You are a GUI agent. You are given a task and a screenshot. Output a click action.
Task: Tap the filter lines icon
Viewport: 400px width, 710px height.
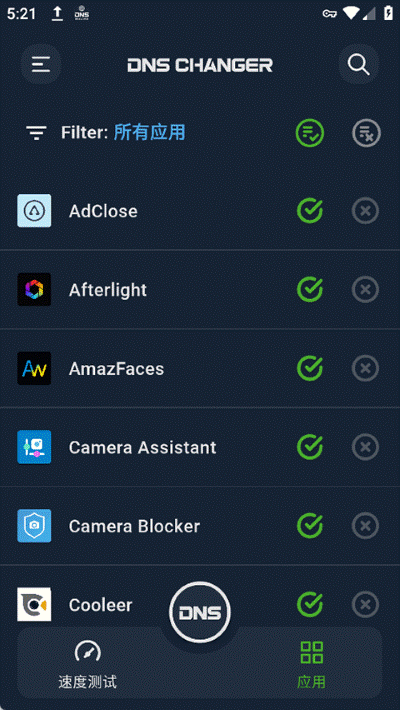tap(36, 133)
